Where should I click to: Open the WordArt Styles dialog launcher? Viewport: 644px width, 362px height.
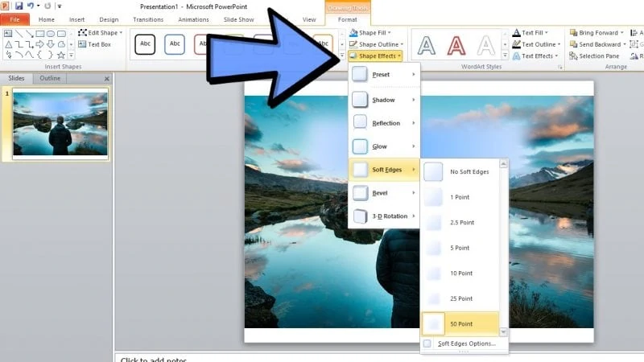click(x=559, y=67)
